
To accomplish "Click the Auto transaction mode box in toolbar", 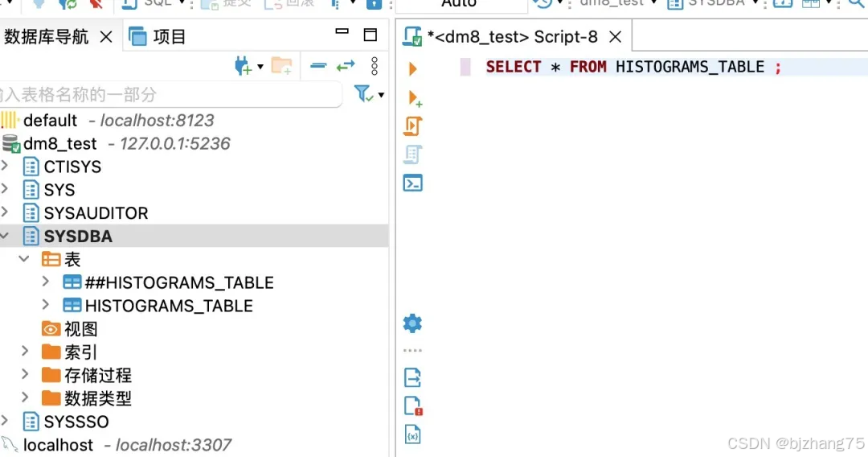I will coord(461,5).
